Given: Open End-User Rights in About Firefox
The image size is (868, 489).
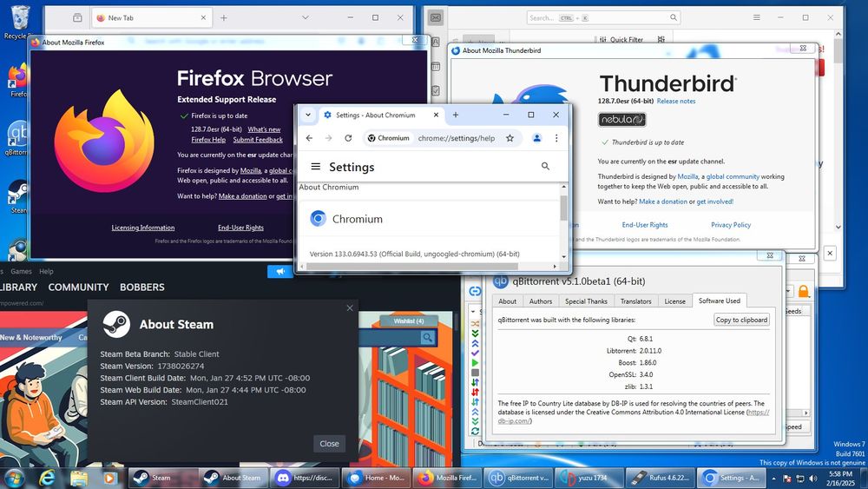Looking at the screenshot, I should tap(240, 228).
